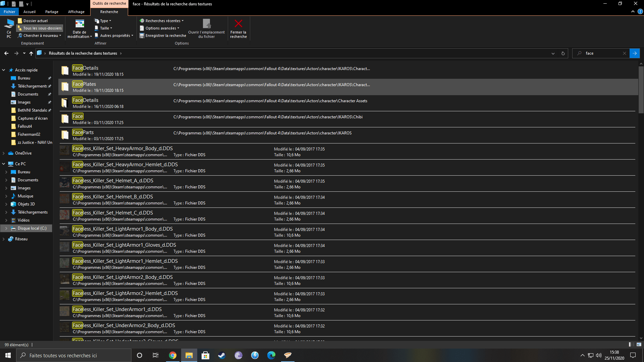Switch to the Affichage ribbon tab
The width and height of the screenshot is (644, 362).
click(x=76, y=12)
